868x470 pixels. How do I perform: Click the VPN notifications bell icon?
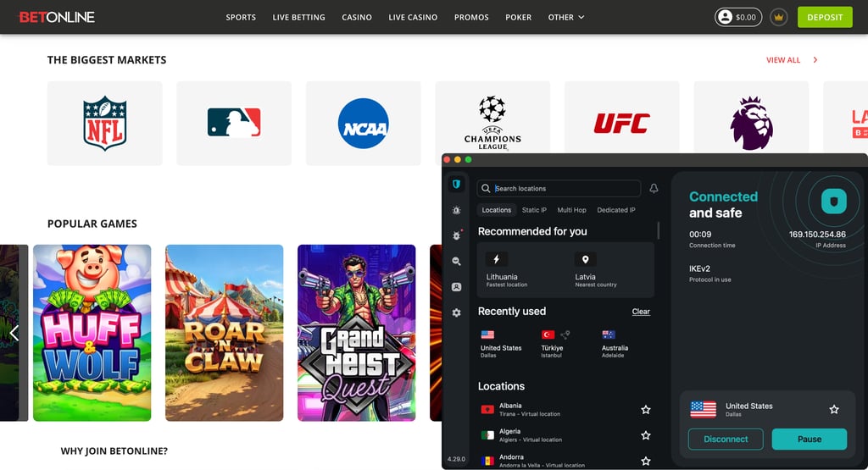click(x=654, y=189)
